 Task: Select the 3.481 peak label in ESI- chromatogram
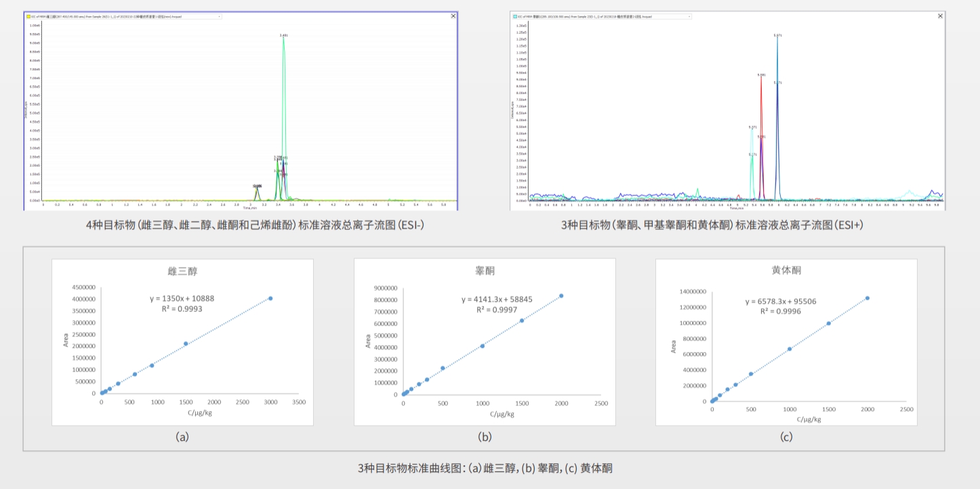click(x=283, y=35)
